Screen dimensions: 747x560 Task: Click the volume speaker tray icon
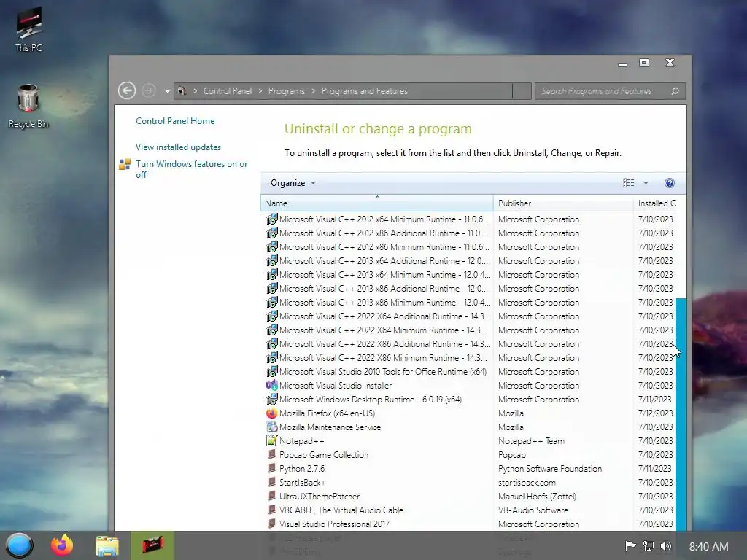[x=666, y=546]
